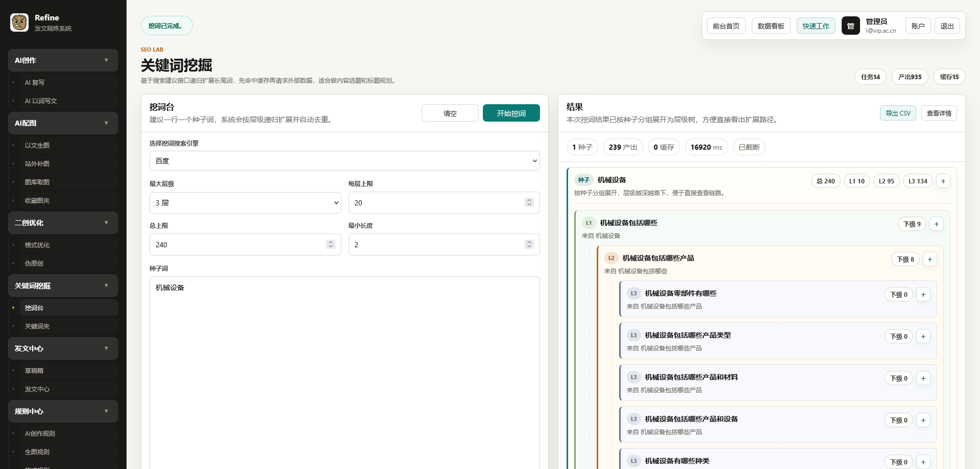Click the 开始挖词 button
Screen dimensions: 980x469
[x=511, y=113]
